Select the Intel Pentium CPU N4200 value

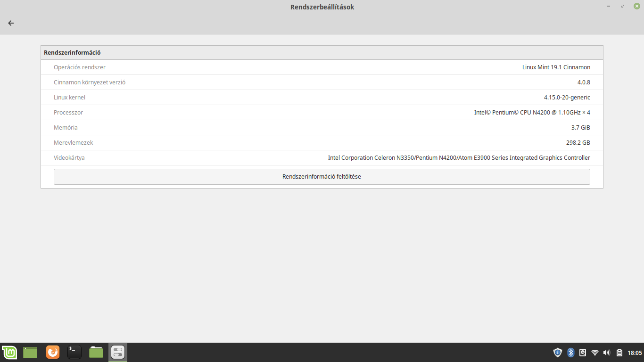tap(532, 113)
